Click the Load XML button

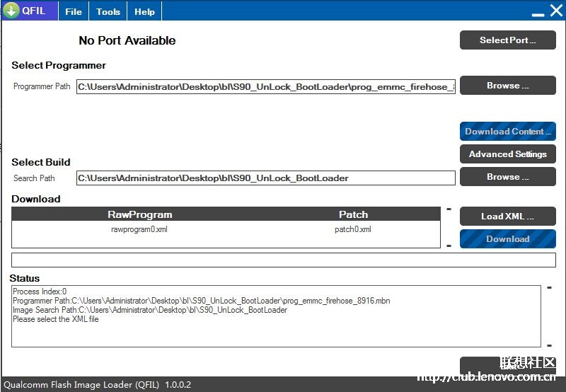pyautogui.click(x=507, y=217)
